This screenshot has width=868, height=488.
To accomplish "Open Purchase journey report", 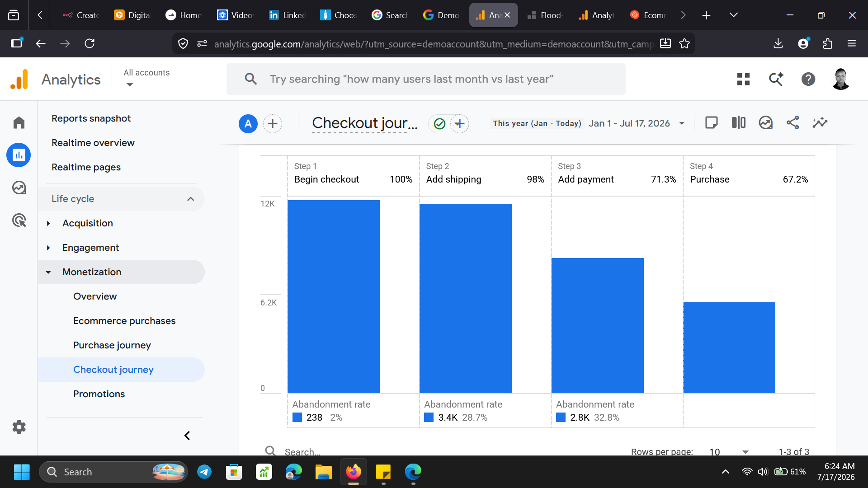I will click(x=112, y=345).
